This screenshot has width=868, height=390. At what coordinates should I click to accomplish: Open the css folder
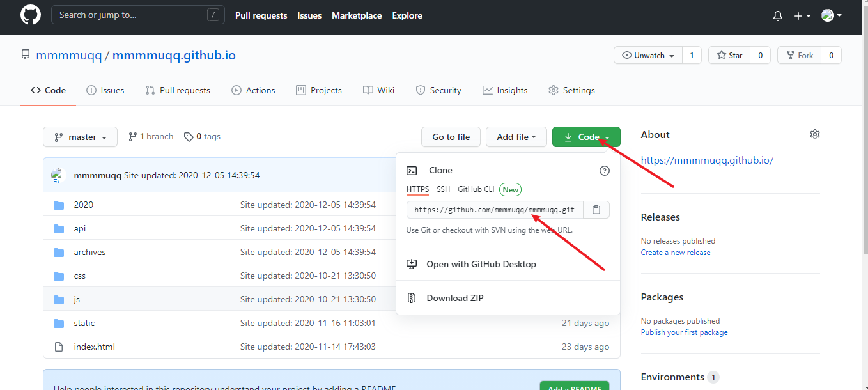[x=79, y=276]
